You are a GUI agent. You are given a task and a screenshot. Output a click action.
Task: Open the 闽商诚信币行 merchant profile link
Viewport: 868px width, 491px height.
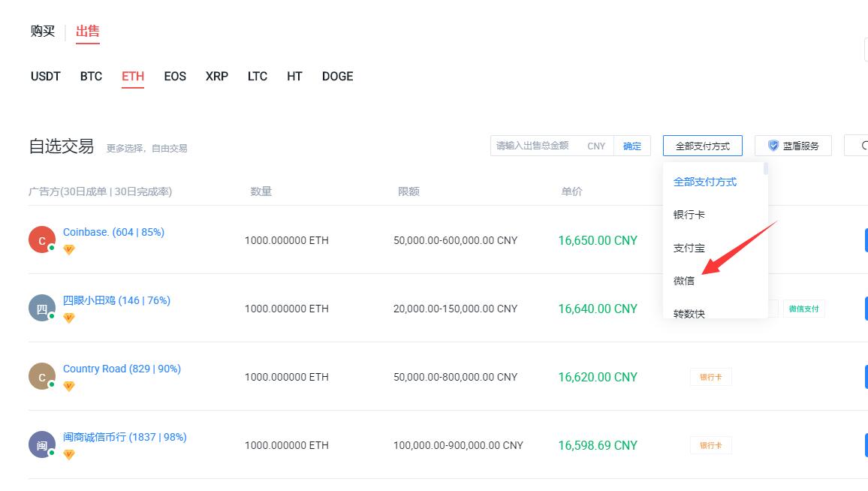[x=125, y=437]
